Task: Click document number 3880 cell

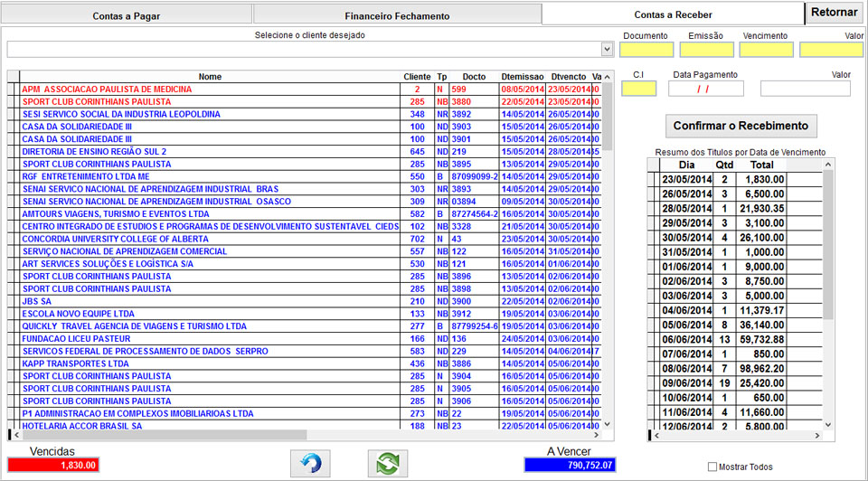Action: tap(475, 102)
